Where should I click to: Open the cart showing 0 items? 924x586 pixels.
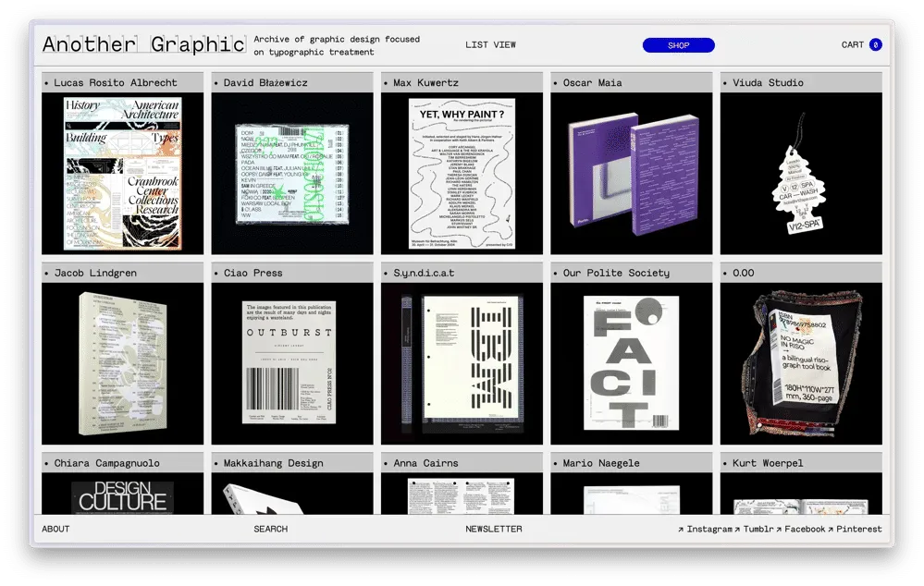coord(860,43)
